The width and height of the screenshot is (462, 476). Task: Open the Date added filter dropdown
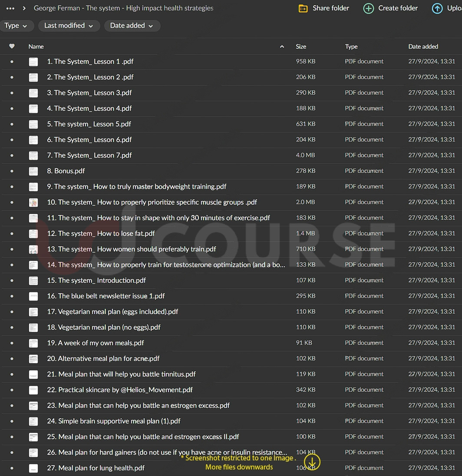point(132,26)
